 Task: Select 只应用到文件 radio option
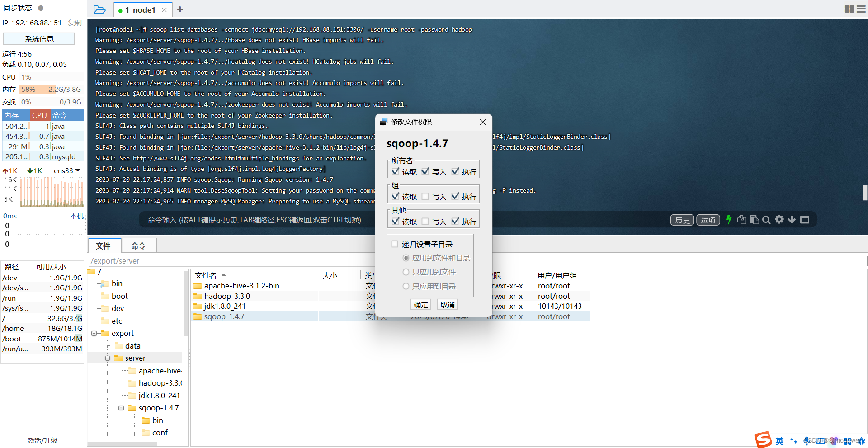coord(406,272)
